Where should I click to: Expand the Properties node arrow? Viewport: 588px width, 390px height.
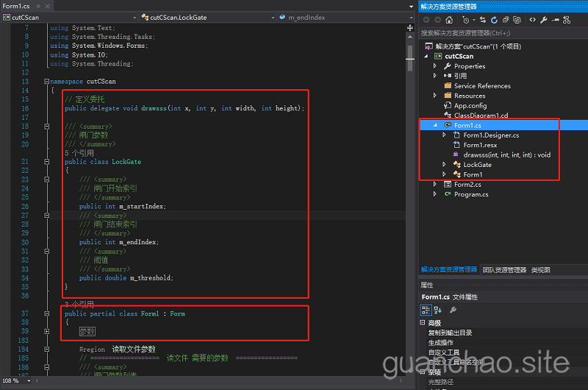(435, 66)
